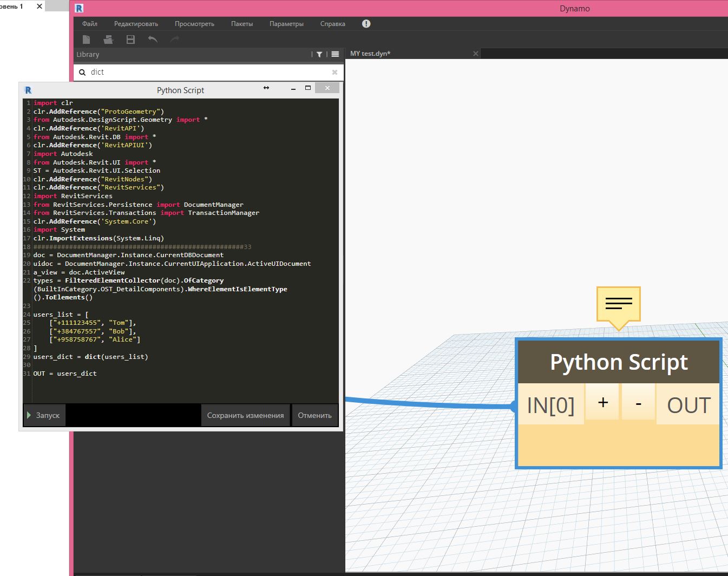
Task: Open the Файл menu
Action: pos(90,24)
